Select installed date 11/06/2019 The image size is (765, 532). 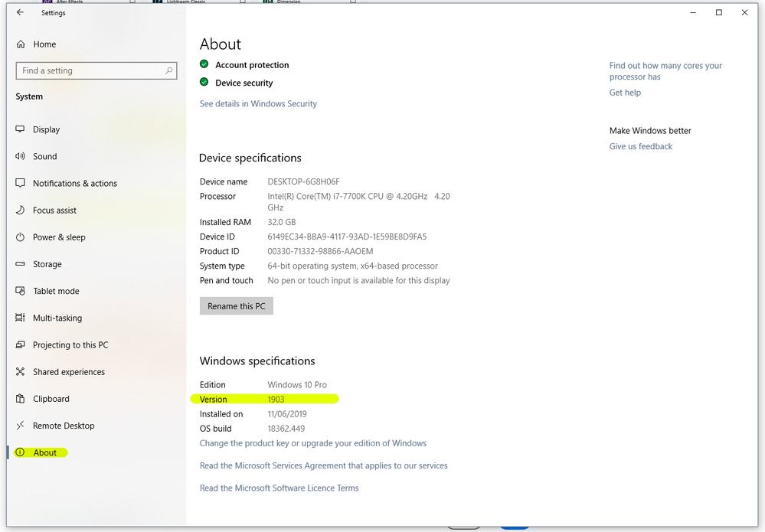point(287,414)
